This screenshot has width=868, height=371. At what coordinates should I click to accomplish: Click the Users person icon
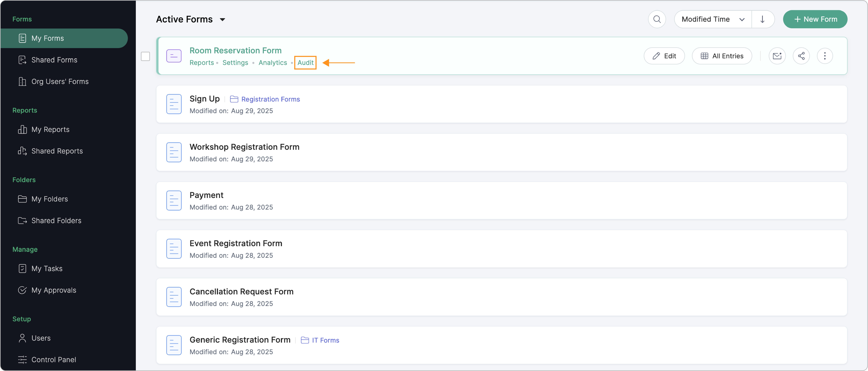[x=22, y=338]
